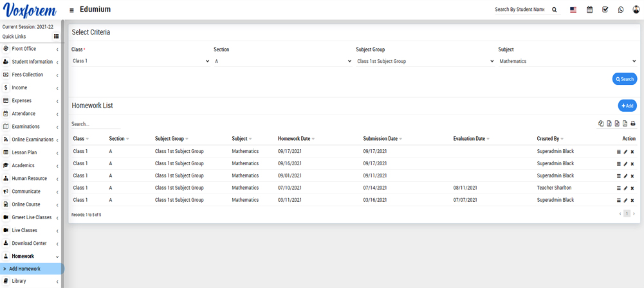This screenshot has width=644, height=288.
Task: View details of the 03/11/2021 homework
Action: tap(619, 201)
